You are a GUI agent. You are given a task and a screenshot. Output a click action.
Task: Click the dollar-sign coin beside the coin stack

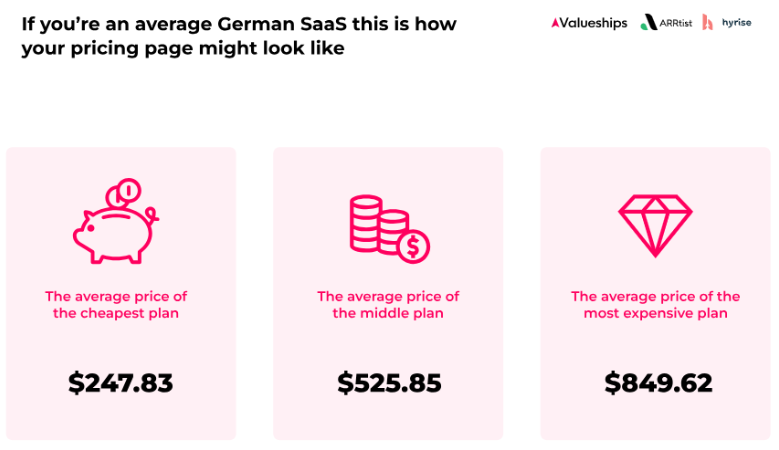click(x=412, y=246)
